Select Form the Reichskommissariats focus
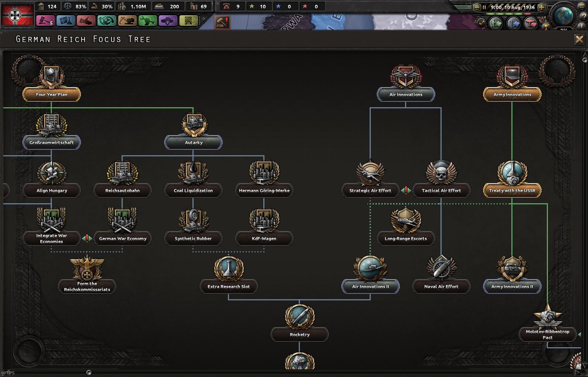 tap(87, 287)
